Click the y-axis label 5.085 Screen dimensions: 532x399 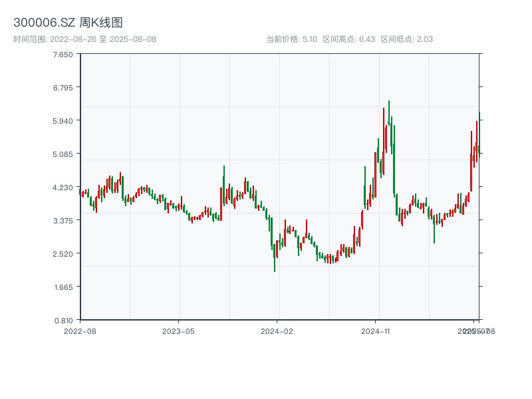[63, 154]
